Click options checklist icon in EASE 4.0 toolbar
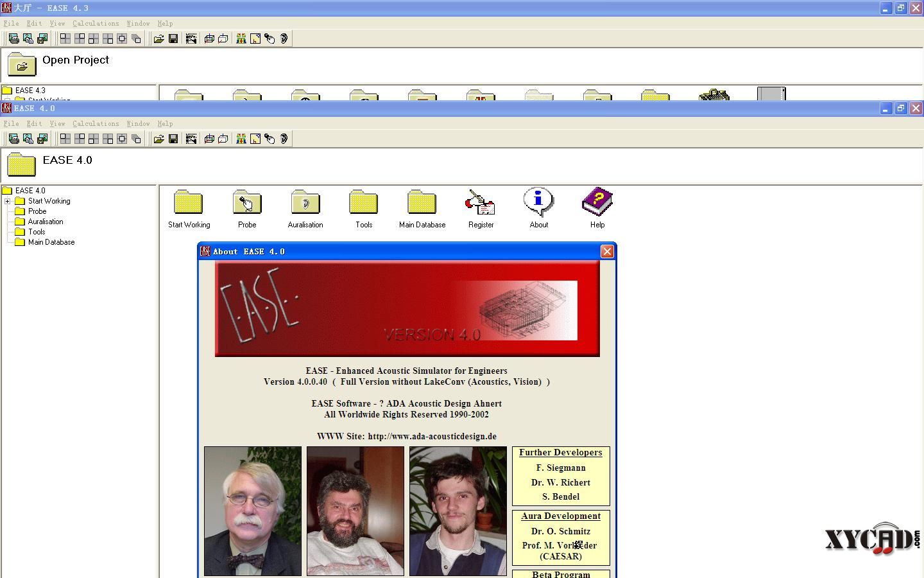 191,139
